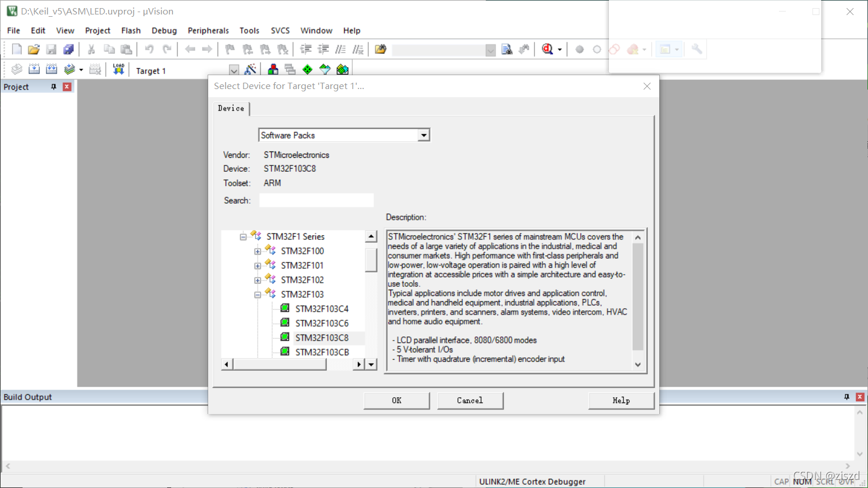Click description scroll-down arrow

[x=638, y=365]
